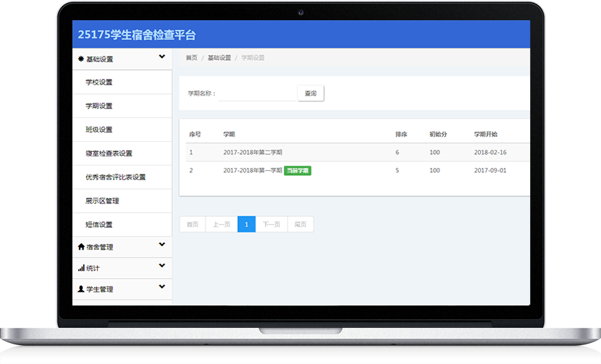Click the 下一页 pagination button
The width and height of the screenshot is (601, 364).
tap(272, 225)
